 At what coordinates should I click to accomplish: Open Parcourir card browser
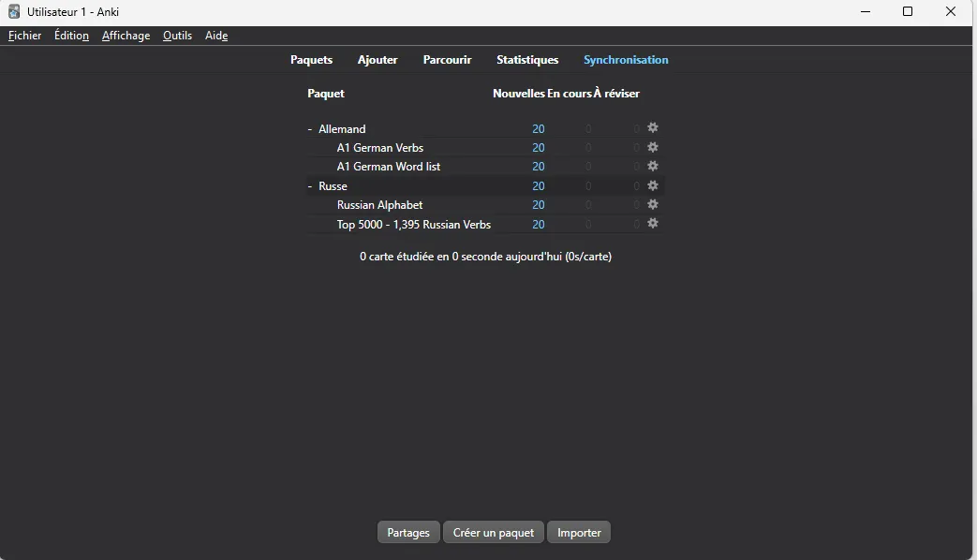pyautogui.click(x=447, y=60)
